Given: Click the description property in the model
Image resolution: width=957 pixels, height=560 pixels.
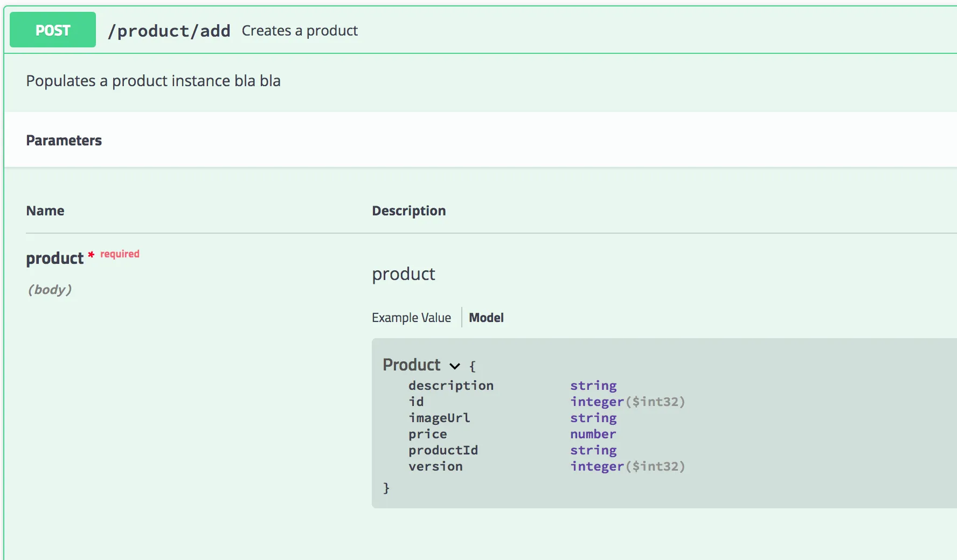Looking at the screenshot, I should [x=451, y=386].
